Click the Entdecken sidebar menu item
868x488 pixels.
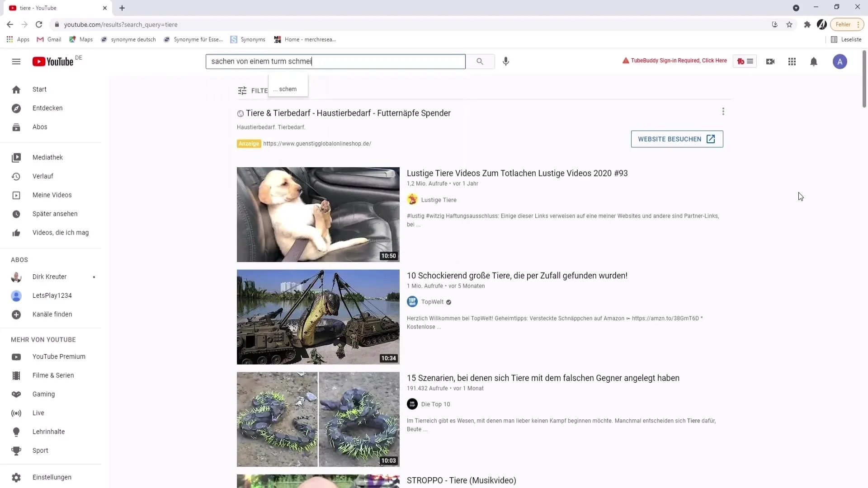click(x=47, y=108)
